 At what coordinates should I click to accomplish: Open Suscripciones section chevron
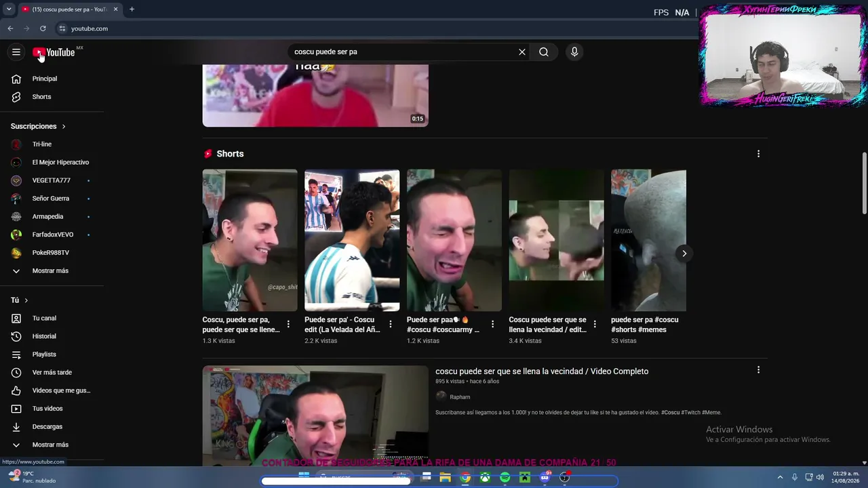64,126
